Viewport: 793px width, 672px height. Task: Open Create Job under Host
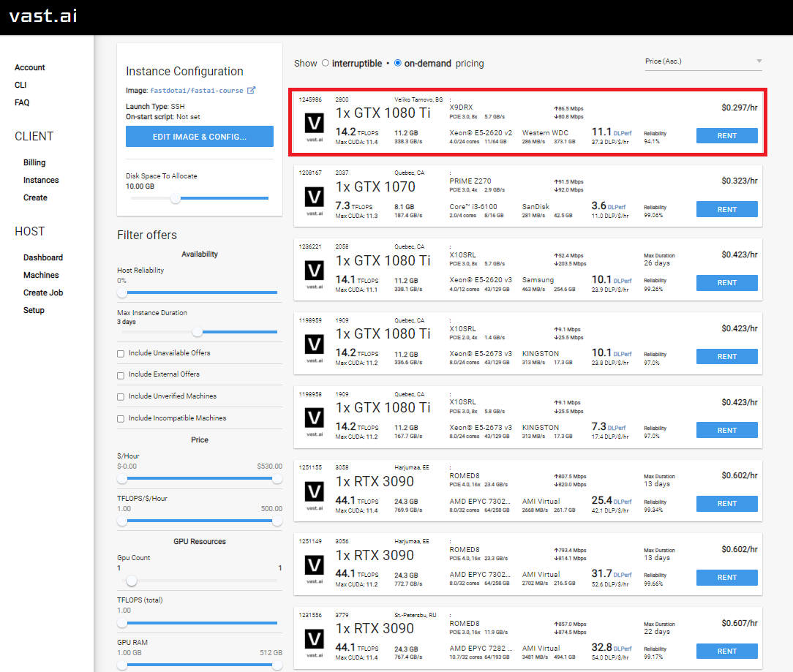43,292
